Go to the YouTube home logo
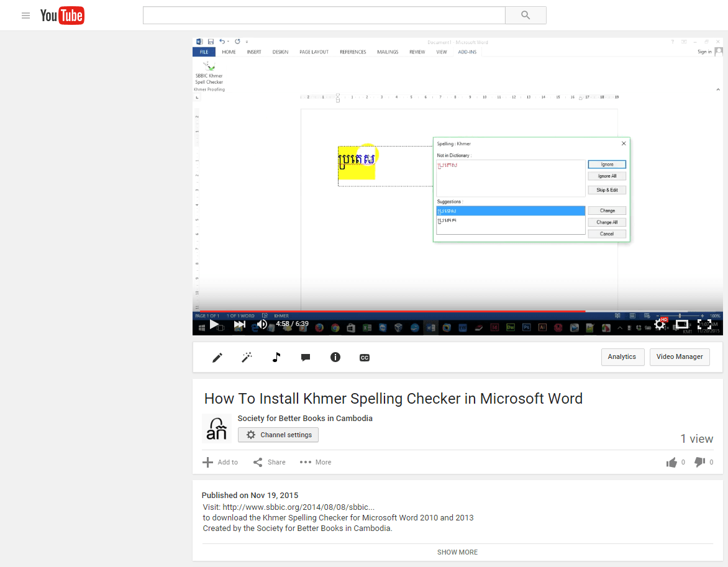The image size is (728, 567). pyautogui.click(x=62, y=16)
